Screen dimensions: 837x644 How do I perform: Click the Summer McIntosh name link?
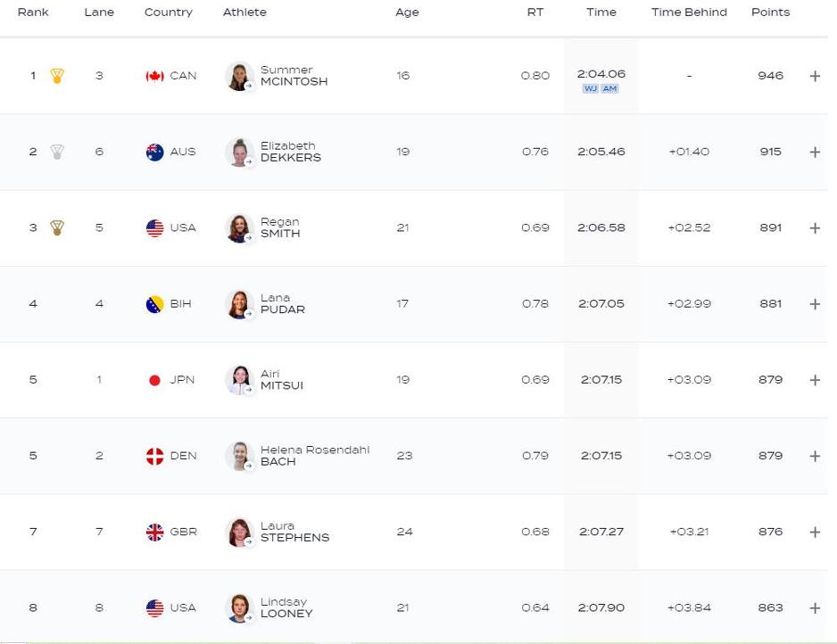click(294, 76)
